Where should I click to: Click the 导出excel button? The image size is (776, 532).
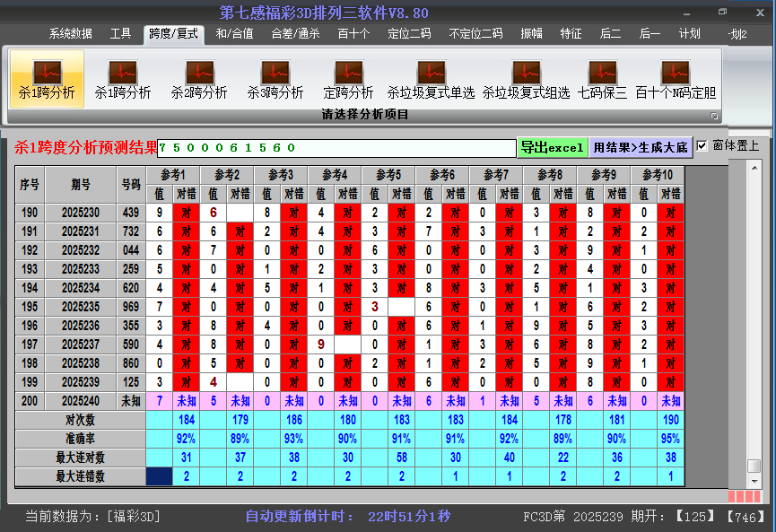(x=552, y=148)
